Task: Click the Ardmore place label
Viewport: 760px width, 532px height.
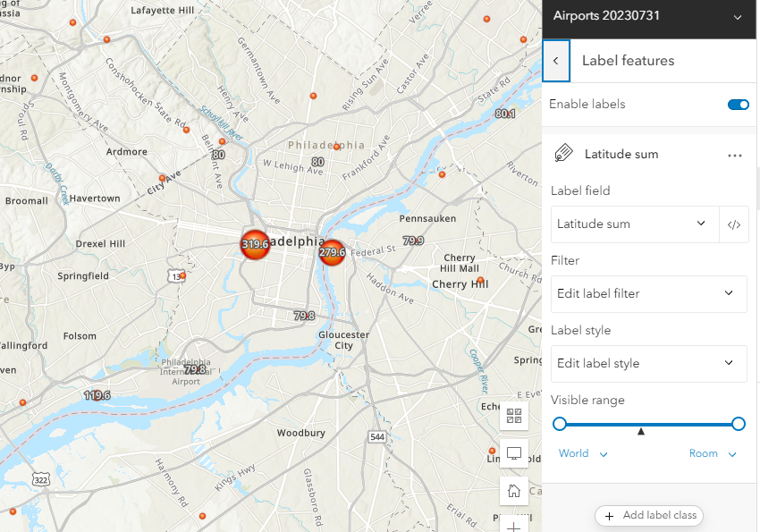Action: (126, 152)
